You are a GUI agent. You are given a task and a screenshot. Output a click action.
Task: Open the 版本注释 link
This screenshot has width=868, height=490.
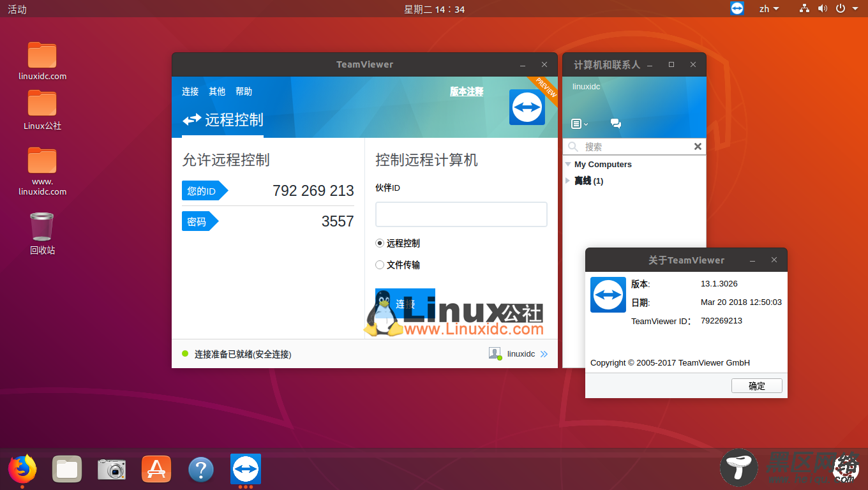(467, 92)
